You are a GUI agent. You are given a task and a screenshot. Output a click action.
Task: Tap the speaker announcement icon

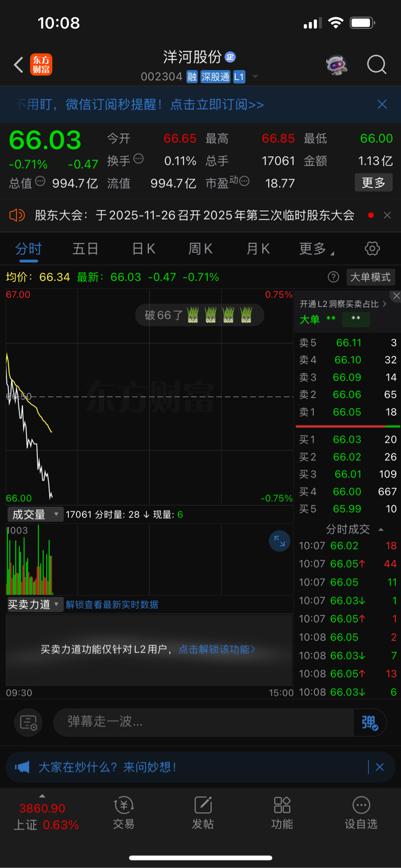click(17, 215)
